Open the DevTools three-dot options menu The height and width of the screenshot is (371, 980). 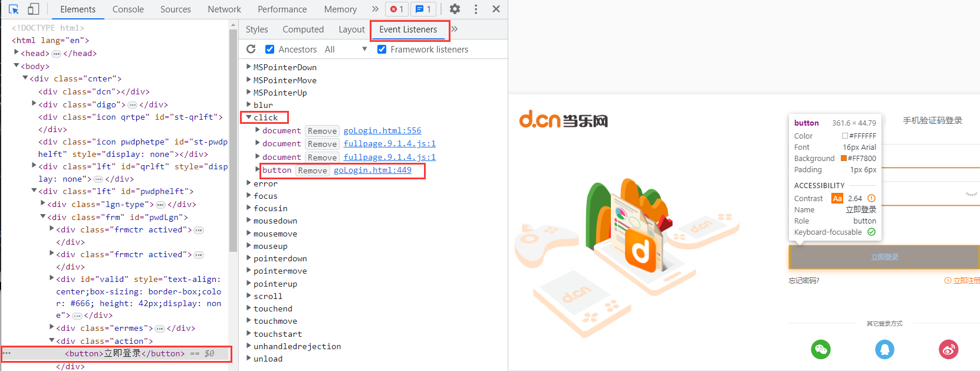tap(476, 9)
